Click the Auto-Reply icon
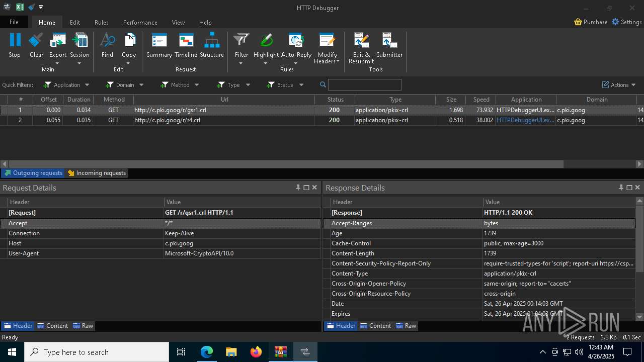Screen dimensions: 644x362 296,40
